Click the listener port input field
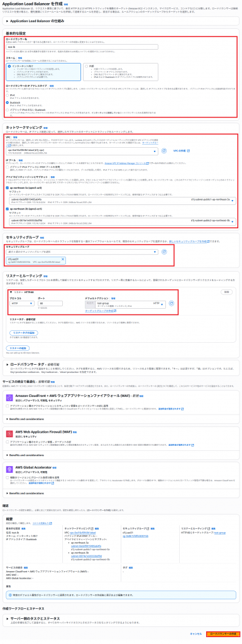The height and width of the screenshot is (644, 242). [50, 304]
